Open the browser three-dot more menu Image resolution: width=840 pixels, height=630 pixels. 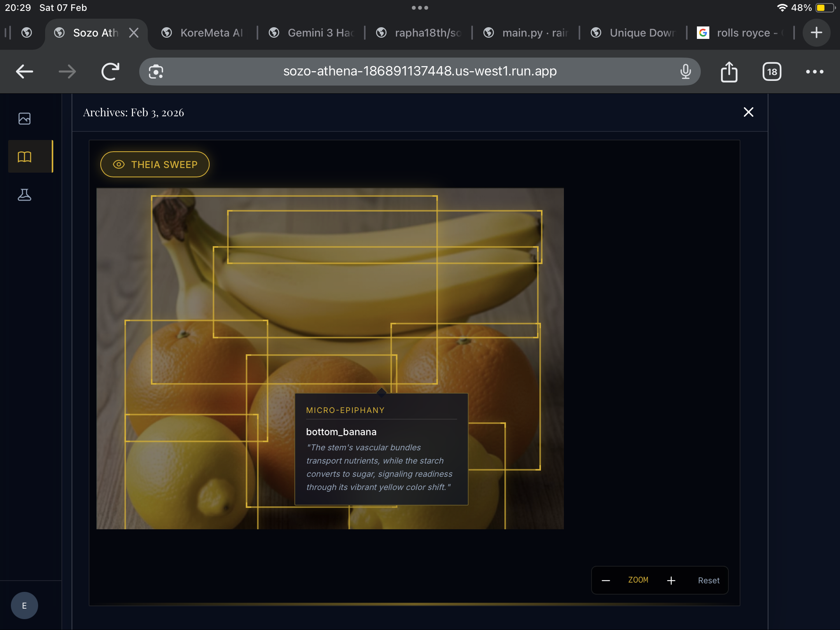(x=815, y=72)
